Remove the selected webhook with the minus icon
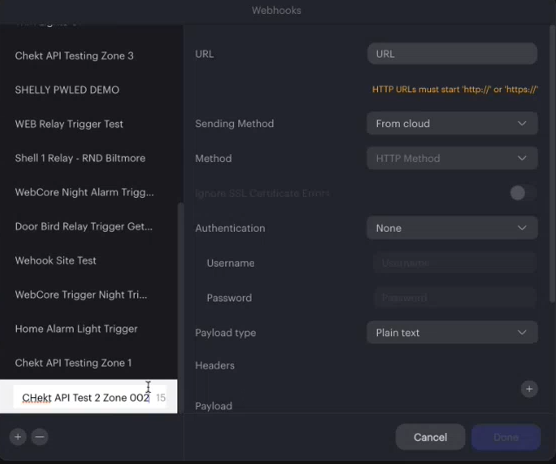 40,437
